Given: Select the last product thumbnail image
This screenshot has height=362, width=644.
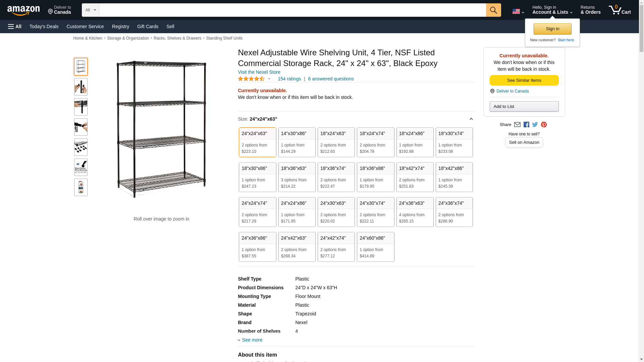Looking at the screenshot, I should pyautogui.click(x=81, y=187).
